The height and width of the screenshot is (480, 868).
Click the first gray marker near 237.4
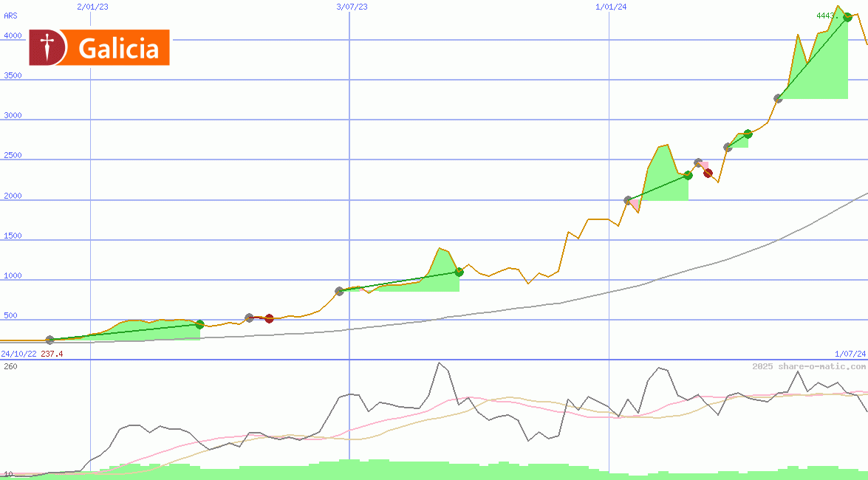pyautogui.click(x=50, y=340)
